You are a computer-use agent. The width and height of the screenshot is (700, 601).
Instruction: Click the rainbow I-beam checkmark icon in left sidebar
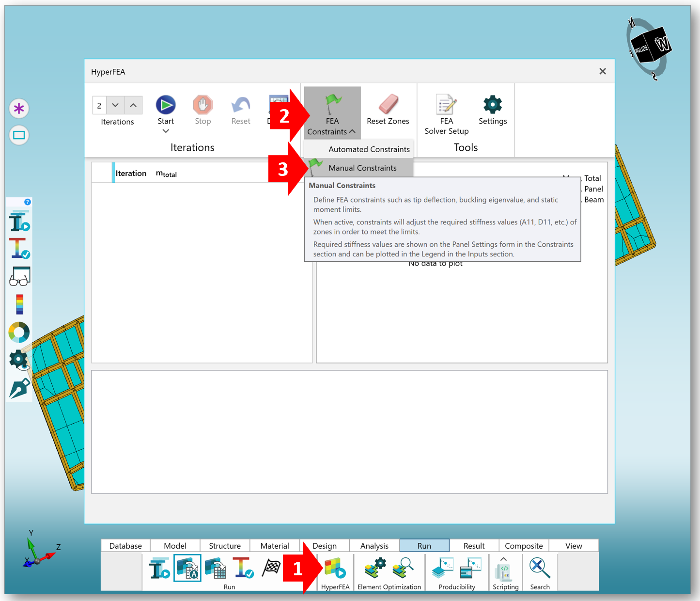tap(19, 248)
